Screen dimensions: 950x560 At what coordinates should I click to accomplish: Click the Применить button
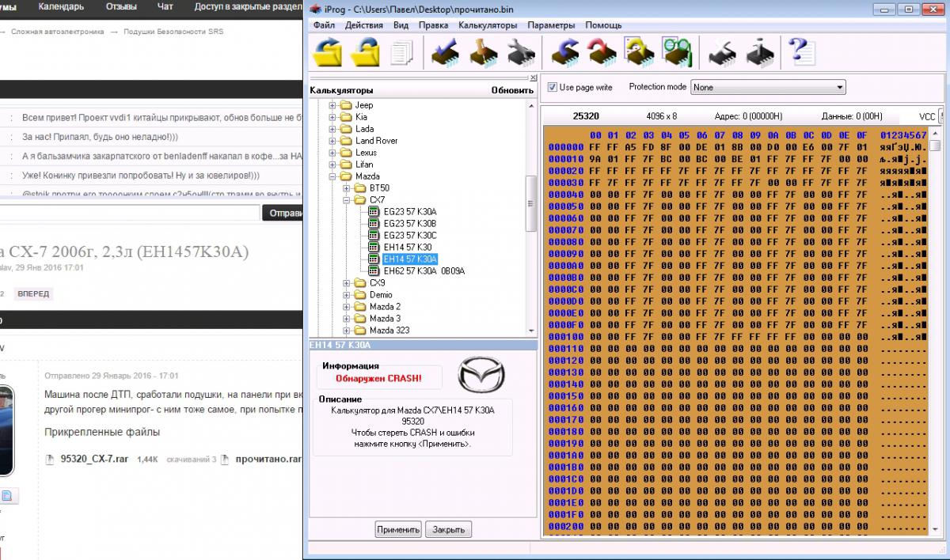[x=398, y=529]
